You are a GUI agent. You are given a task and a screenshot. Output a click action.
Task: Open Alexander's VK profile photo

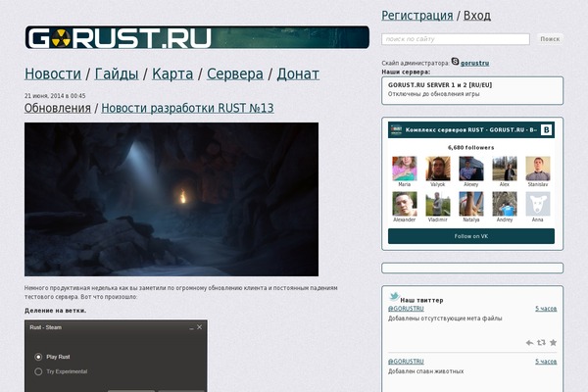coord(404,204)
